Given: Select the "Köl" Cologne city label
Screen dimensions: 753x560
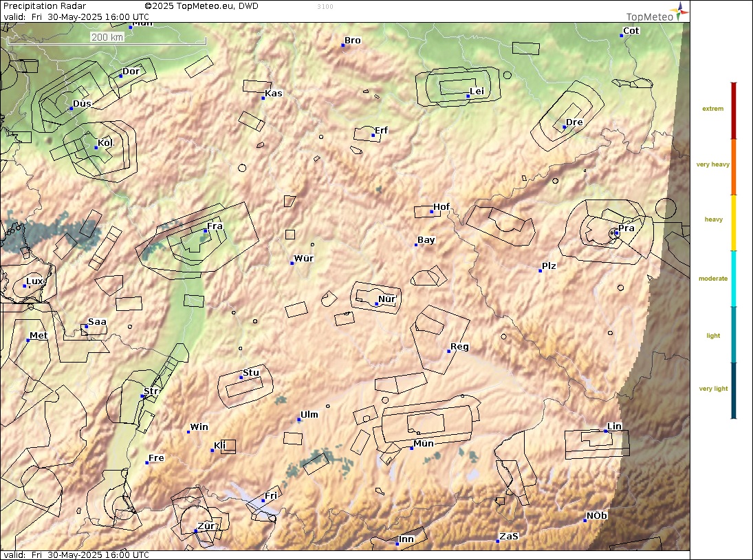Looking at the screenshot, I should pyautogui.click(x=105, y=142).
